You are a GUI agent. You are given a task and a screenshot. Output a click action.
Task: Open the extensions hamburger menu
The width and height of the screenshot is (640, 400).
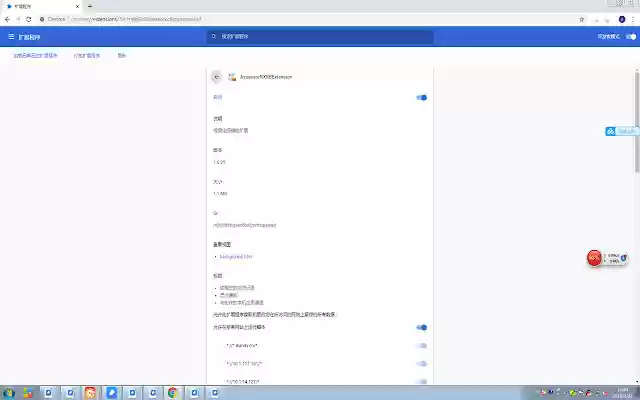(11, 37)
